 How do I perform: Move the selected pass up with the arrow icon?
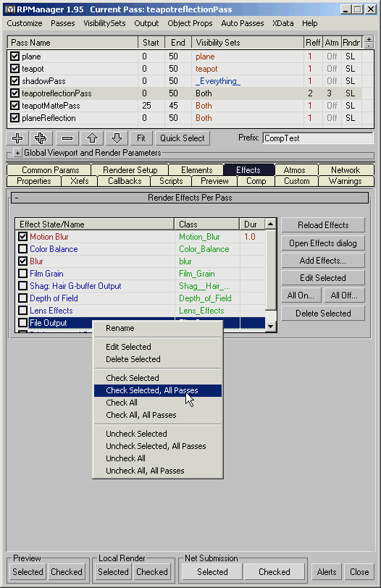[x=92, y=138]
